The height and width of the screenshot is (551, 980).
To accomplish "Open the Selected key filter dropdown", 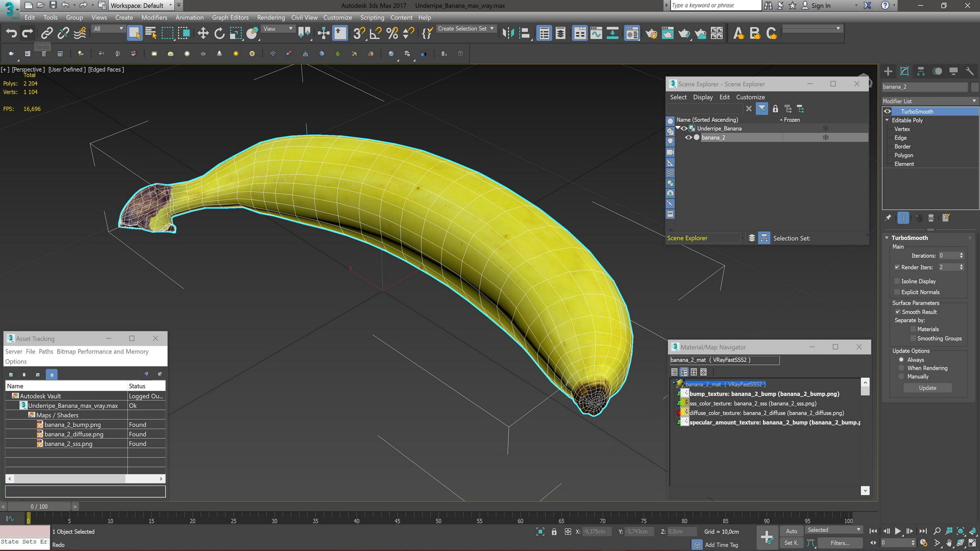I will point(834,530).
